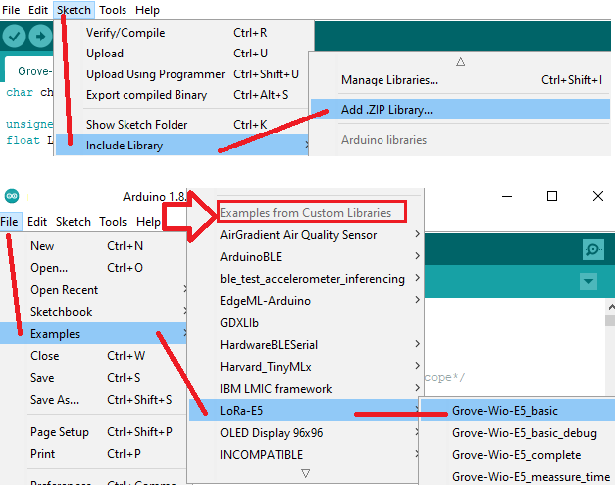Open Grove-Wio-E5_basic_debug example

click(518, 433)
